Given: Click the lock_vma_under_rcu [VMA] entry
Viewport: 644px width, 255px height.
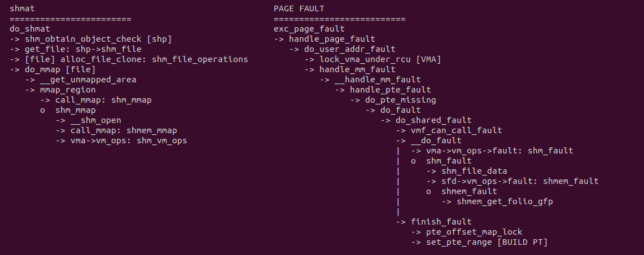Looking at the screenshot, I should pos(380,59).
